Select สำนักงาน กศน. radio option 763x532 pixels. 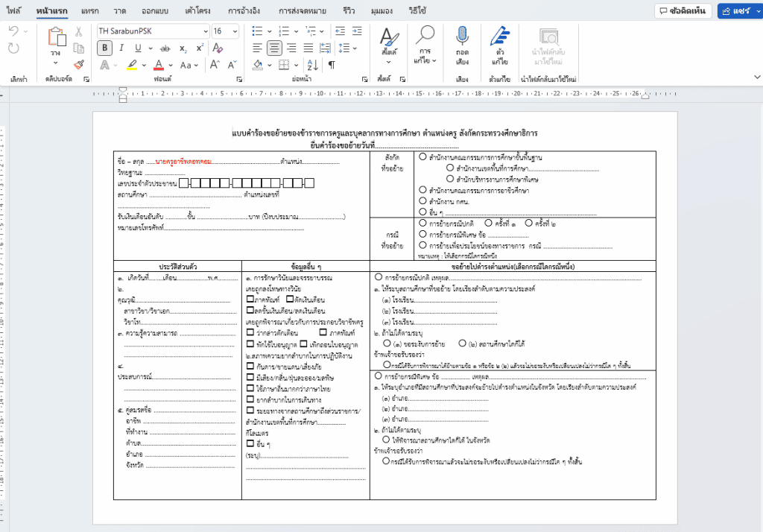point(423,200)
